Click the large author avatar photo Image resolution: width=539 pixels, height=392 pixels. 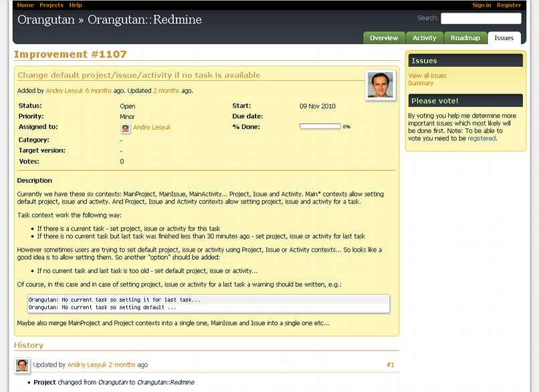click(x=381, y=85)
